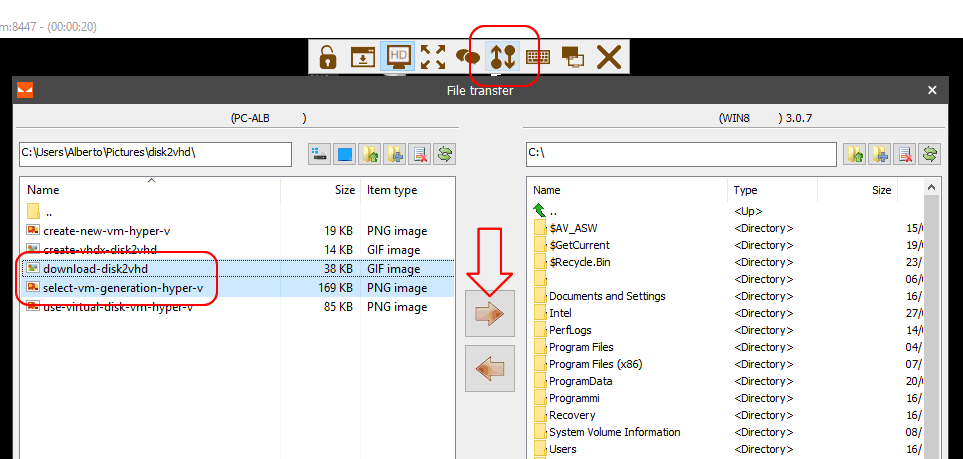963x459 pixels.
Task: Click the 14 KB size cell
Action: point(338,250)
